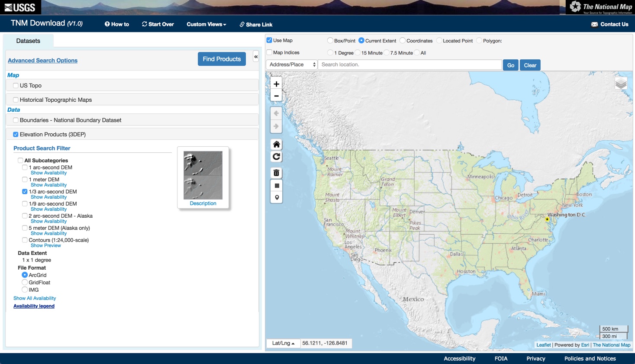Show Availability for 1 arc-second DEM
The image size is (635, 364).
(x=48, y=173)
